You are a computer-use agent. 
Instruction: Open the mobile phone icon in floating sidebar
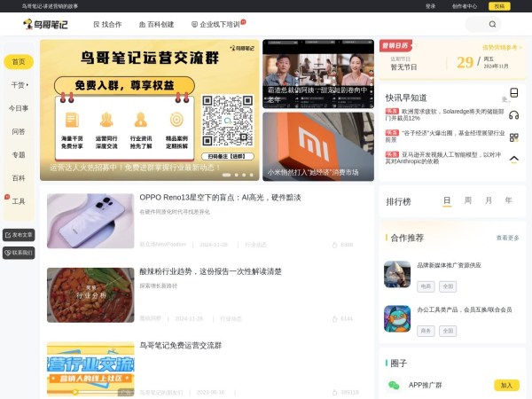(x=514, y=93)
